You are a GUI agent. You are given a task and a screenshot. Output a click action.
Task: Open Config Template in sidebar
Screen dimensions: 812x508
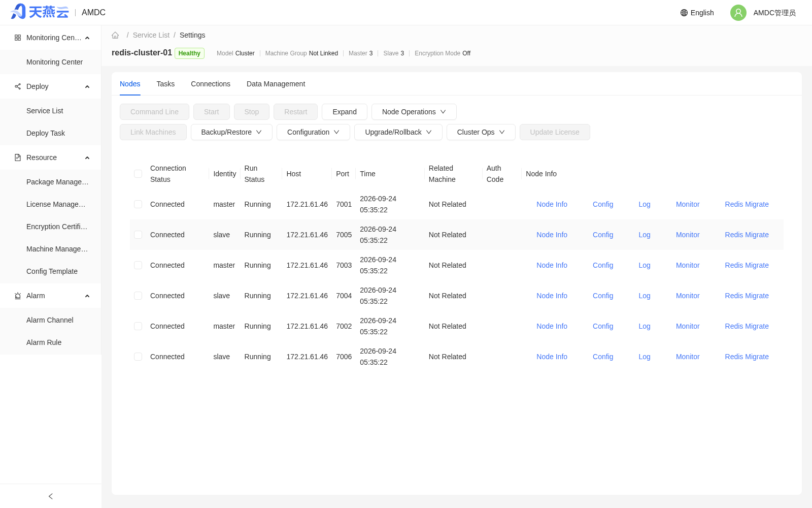52,271
